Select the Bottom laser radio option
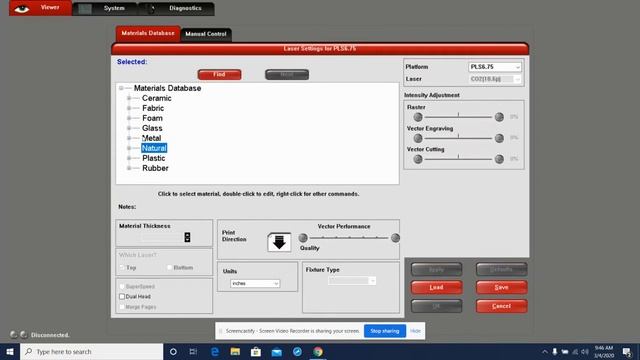This screenshot has width=640, height=360. (x=169, y=268)
